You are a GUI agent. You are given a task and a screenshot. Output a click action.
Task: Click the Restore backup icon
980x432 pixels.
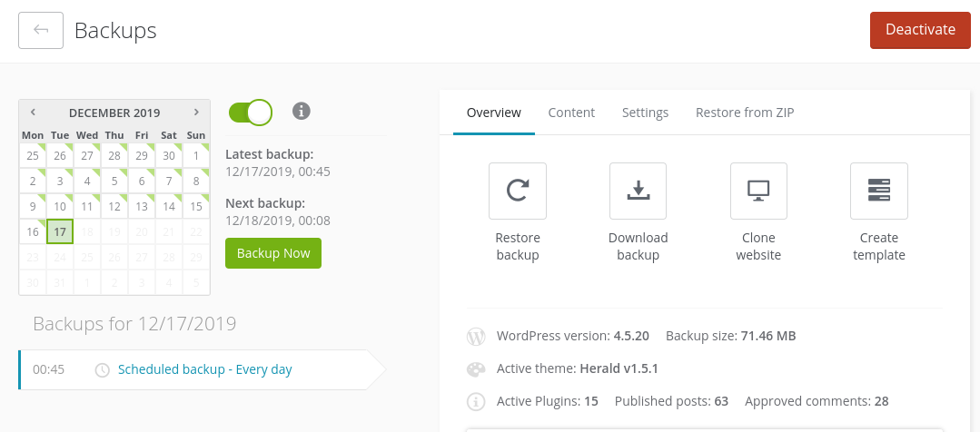[x=517, y=191]
